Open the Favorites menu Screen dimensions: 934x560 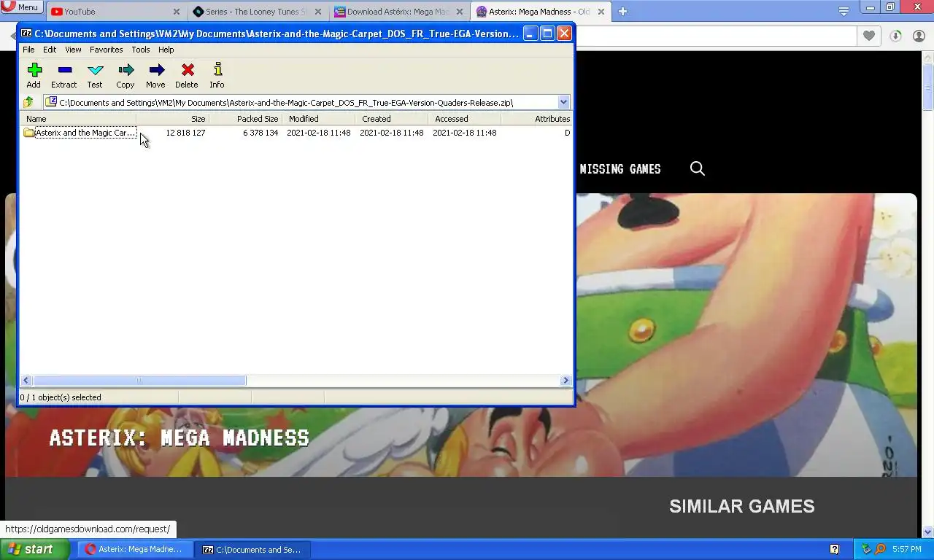(107, 50)
